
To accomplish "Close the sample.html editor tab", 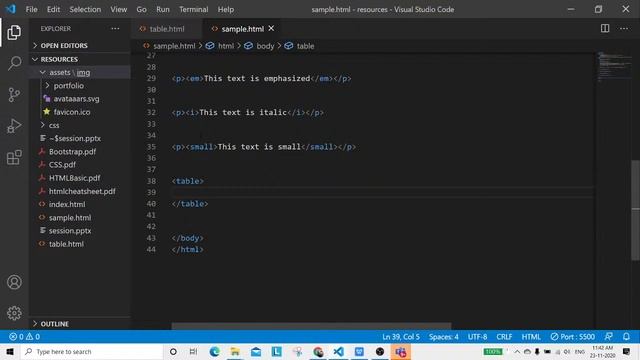I will [271, 28].
